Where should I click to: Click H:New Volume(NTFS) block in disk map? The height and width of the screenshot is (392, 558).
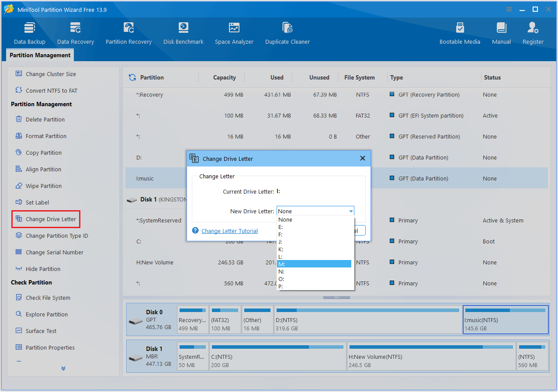(x=431, y=357)
